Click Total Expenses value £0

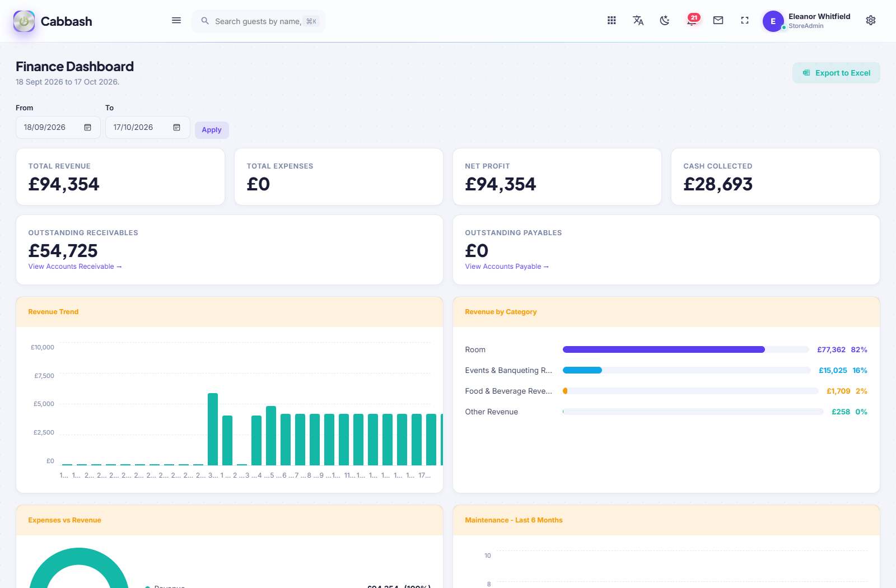point(258,184)
